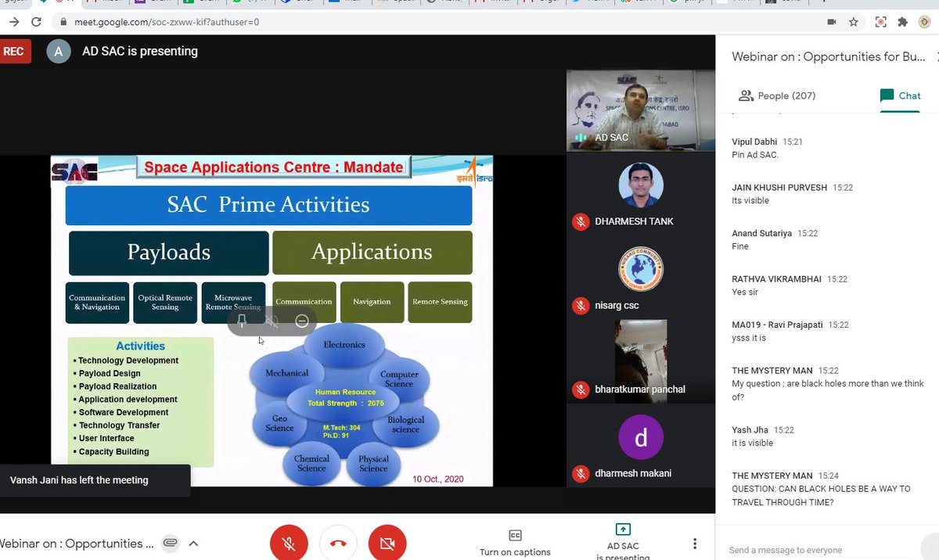Click the muted mic badge on nisarg csc

(581, 305)
